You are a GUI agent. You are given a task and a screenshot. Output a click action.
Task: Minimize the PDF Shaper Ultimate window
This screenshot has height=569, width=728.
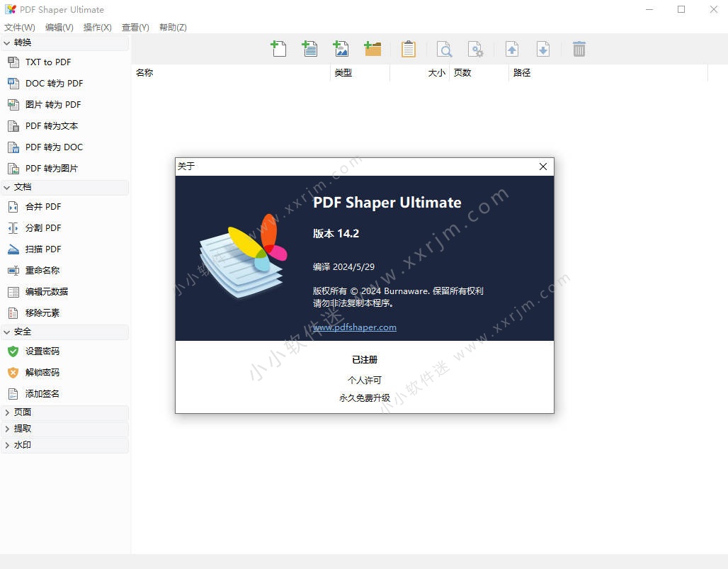click(649, 9)
